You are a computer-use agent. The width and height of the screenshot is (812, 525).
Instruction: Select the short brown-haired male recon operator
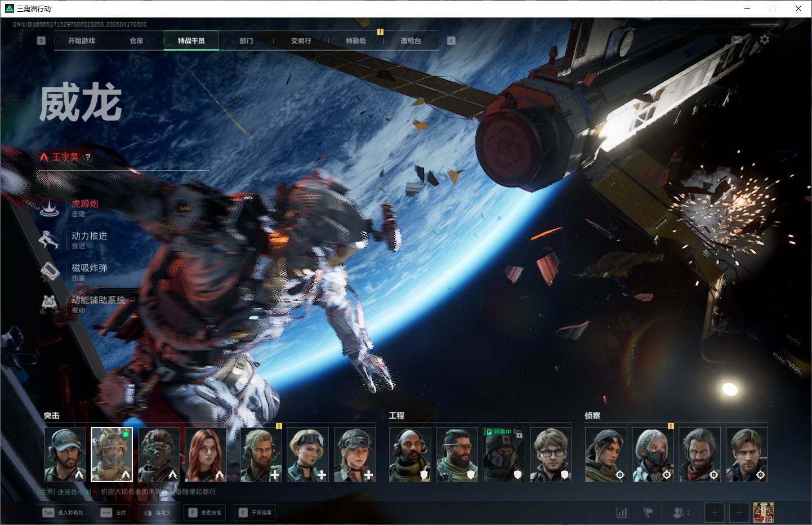coord(747,455)
